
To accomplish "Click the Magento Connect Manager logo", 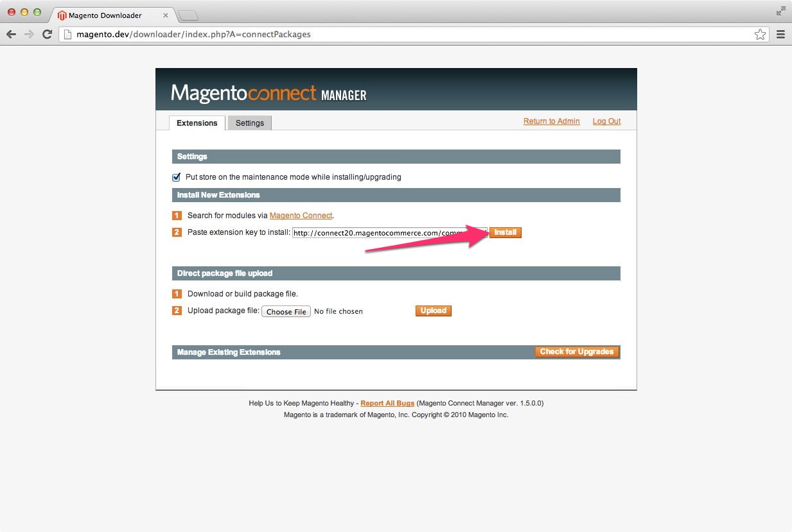I will [268, 94].
